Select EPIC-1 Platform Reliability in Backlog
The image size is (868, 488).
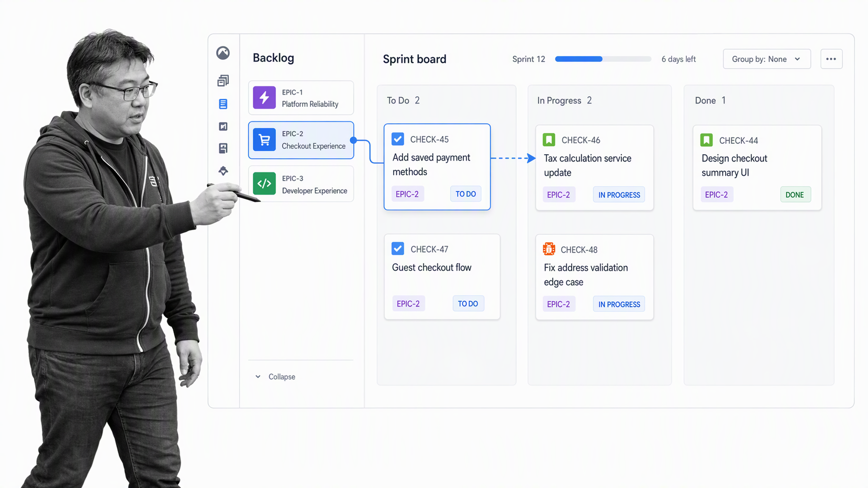pyautogui.click(x=301, y=98)
